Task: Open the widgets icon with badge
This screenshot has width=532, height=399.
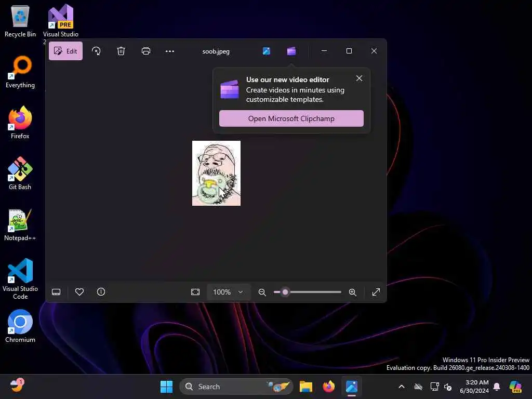Action: click(17, 385)
